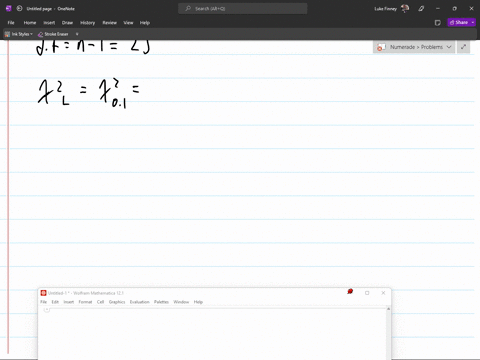
Task: Open the Insert menu in Mathematica
Action: 69,302
